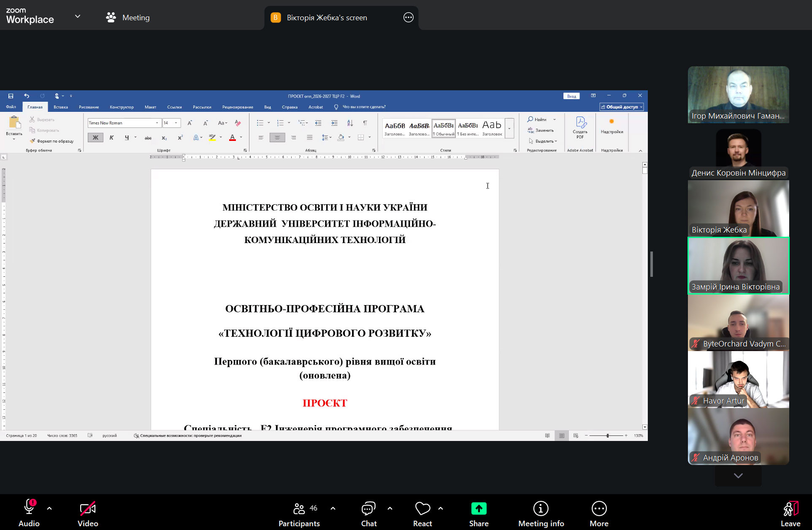Open Meeting info
Image resolution: width=812 pixels, height=530 pixels.
541,509
